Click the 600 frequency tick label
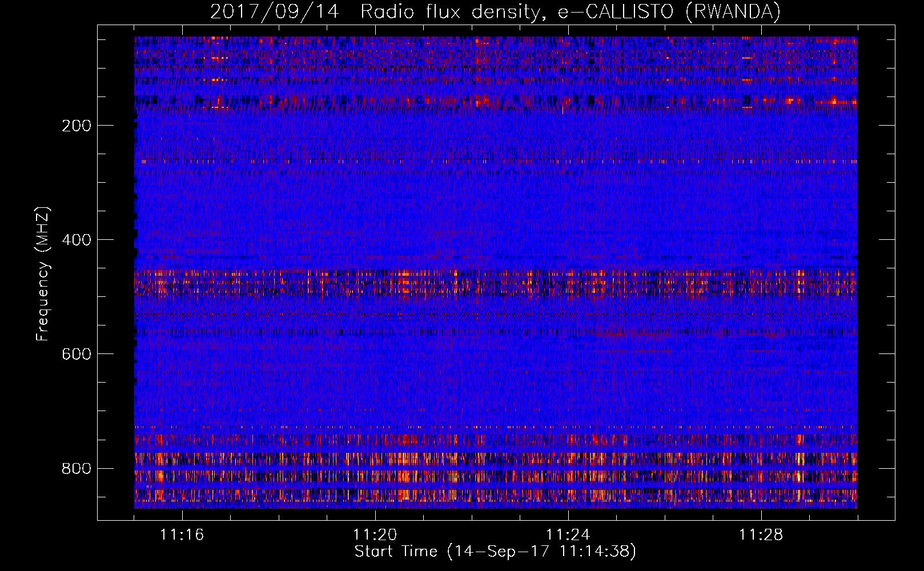 pyautogui.click(x=77, y=354)
